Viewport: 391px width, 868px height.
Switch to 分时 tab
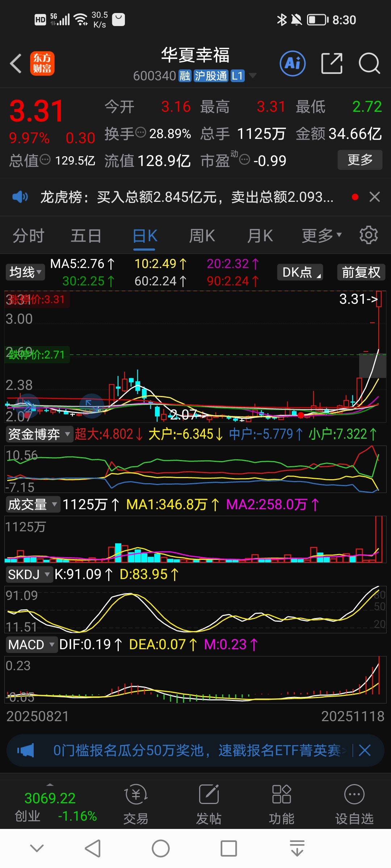pos(28,236)
